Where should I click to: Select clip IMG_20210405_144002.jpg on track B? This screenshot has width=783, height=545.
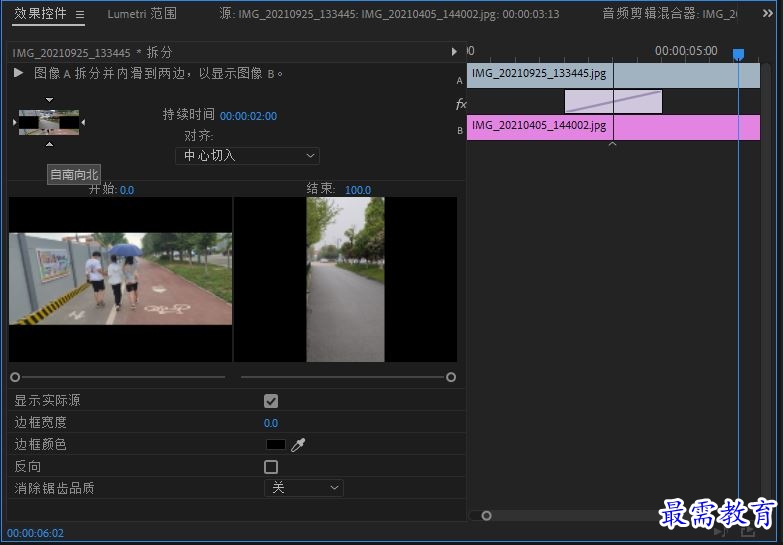613,127
